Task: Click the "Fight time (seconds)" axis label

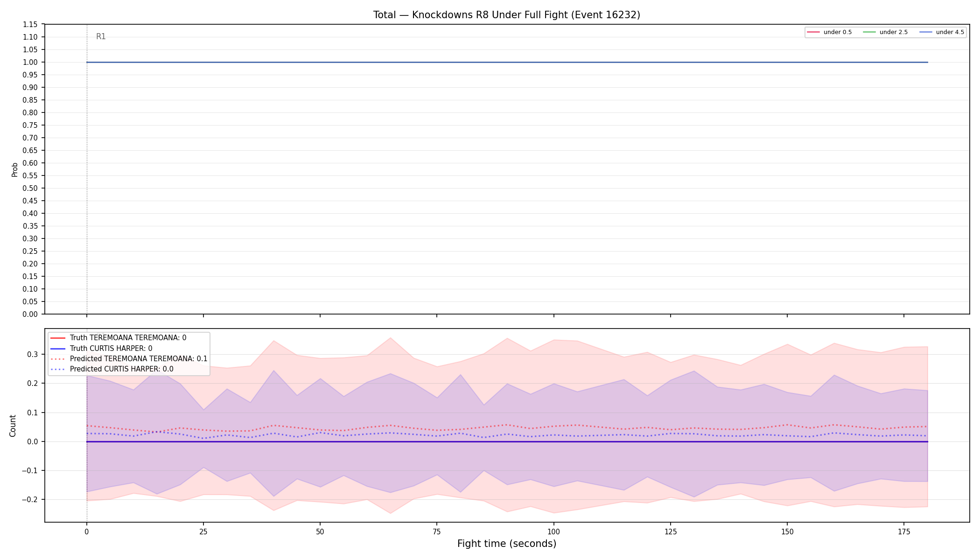Action: pyautogui.click(x=507, y=544)
